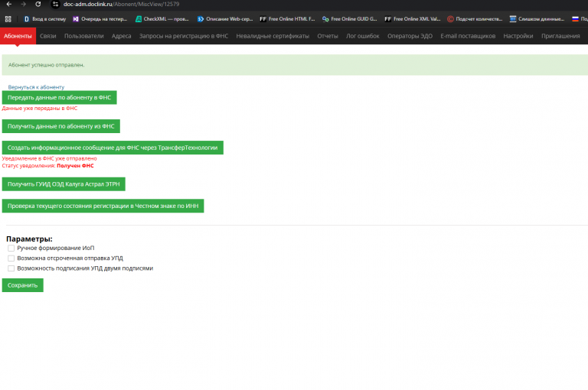Click 'Создать информационное сообщение для ФНС' button

pos(113,148)
